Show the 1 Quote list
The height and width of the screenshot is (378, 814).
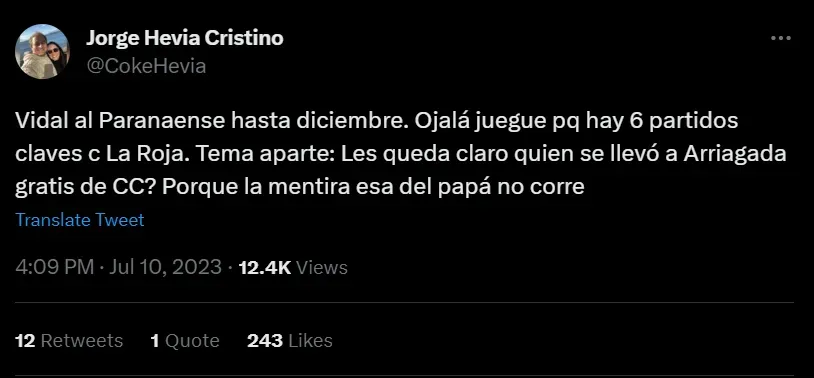[185, 341]
